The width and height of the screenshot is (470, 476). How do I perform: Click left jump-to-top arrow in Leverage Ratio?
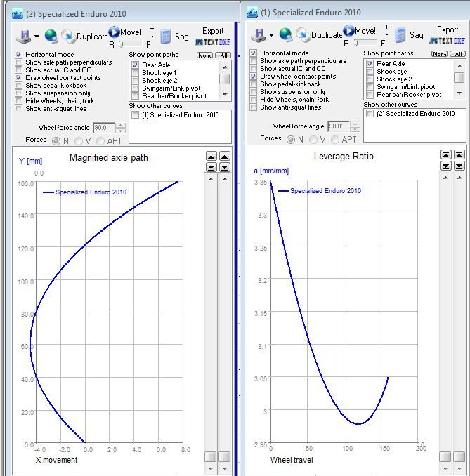(x=445, y=155)
